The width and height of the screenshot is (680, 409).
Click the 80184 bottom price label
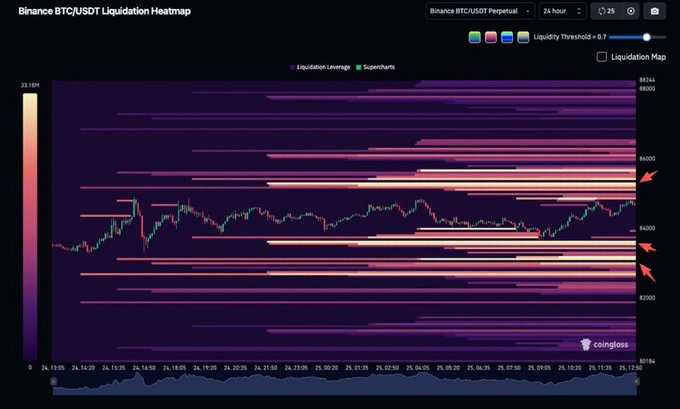(x=647, y=361)
